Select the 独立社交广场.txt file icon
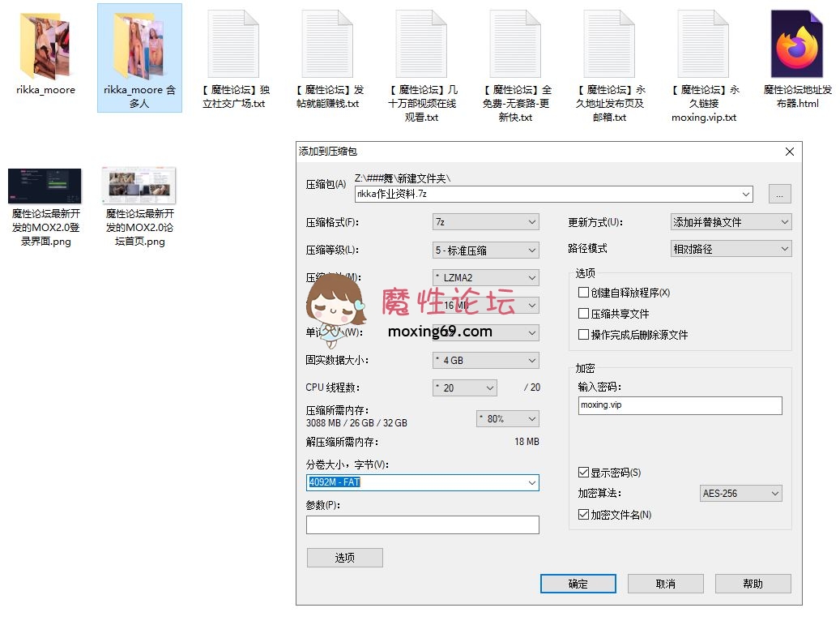Image resolution: width=840 pixels, height=625 pixels. pos(233,44)
